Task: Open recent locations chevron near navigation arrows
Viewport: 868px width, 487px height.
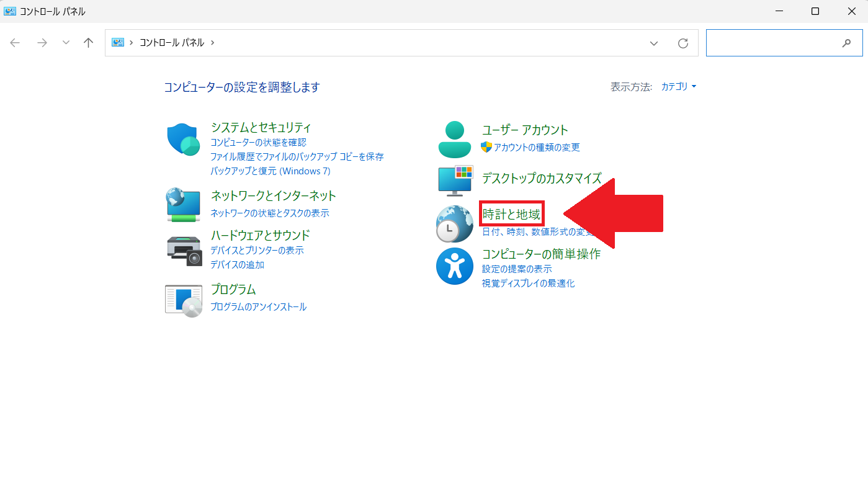Action: [66, 43]
